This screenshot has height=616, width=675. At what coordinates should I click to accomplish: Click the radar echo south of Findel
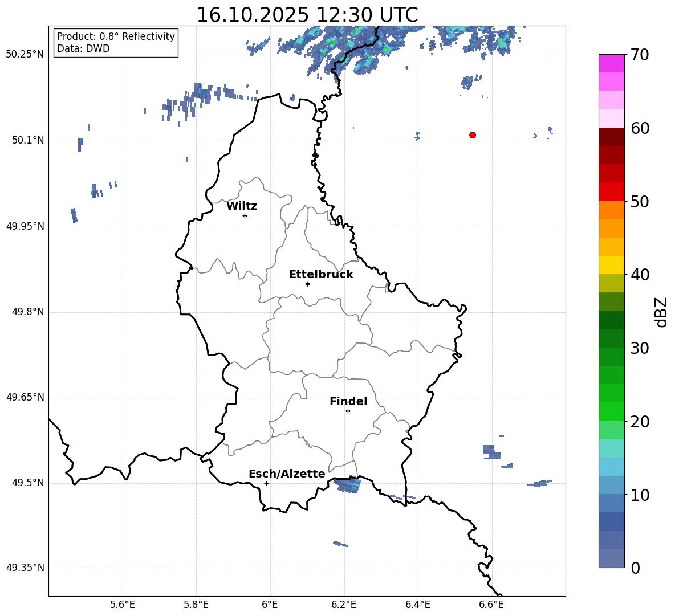coord(347,486)
